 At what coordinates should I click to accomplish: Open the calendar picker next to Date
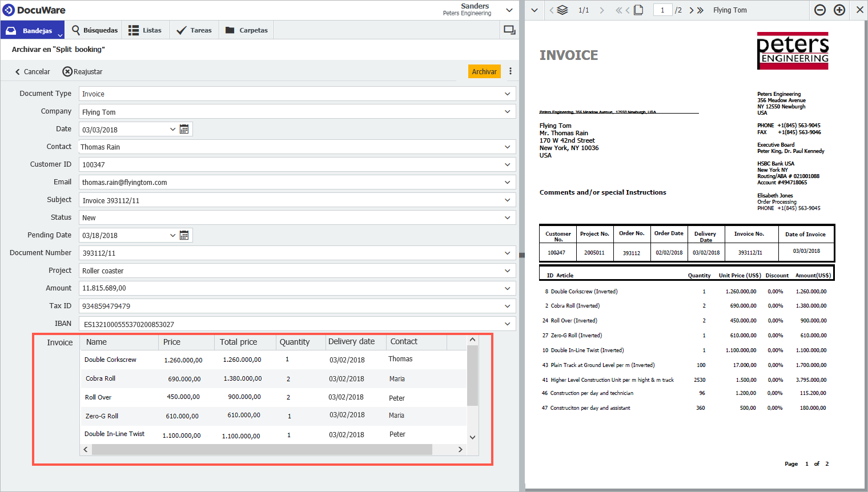pyautogui.click(x=184, y=129)
